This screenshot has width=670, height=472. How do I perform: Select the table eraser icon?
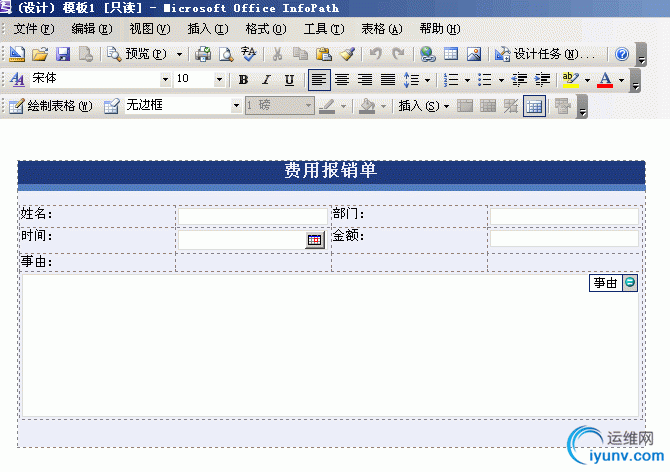pyautogui.click(x=112, y=106)
